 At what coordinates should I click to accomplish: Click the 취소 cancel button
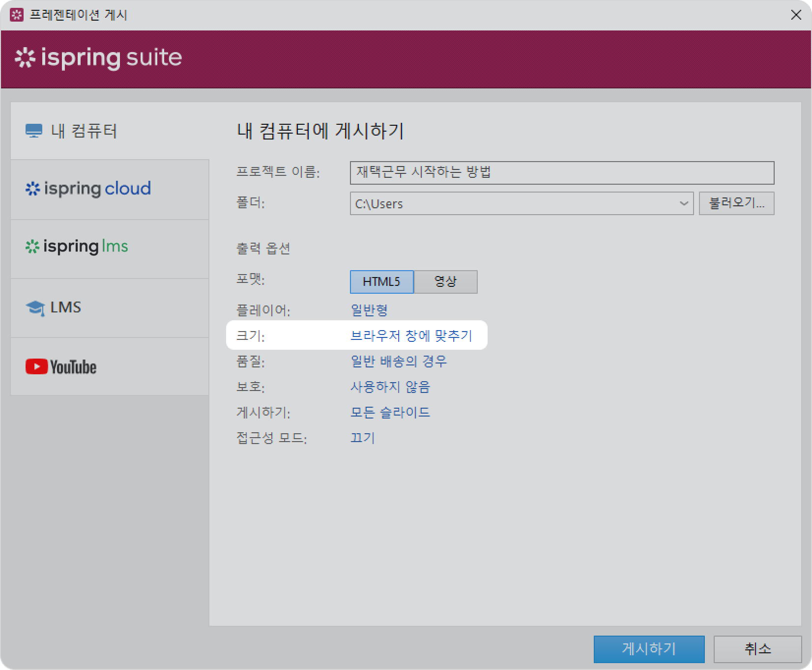pyautogui.click(x=757, y=649)
